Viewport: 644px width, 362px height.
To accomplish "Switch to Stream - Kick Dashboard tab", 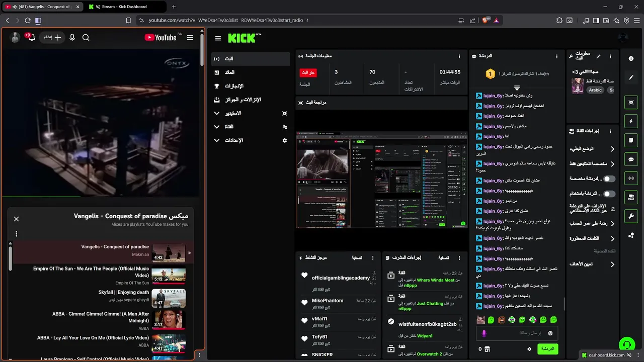I will (x=124, y=7).
